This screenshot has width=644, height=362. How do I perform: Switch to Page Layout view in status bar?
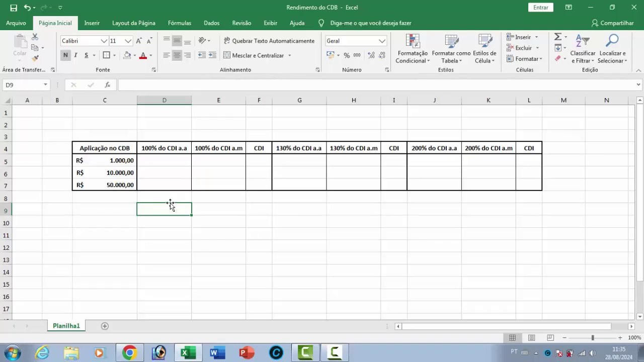pos(531,338)
